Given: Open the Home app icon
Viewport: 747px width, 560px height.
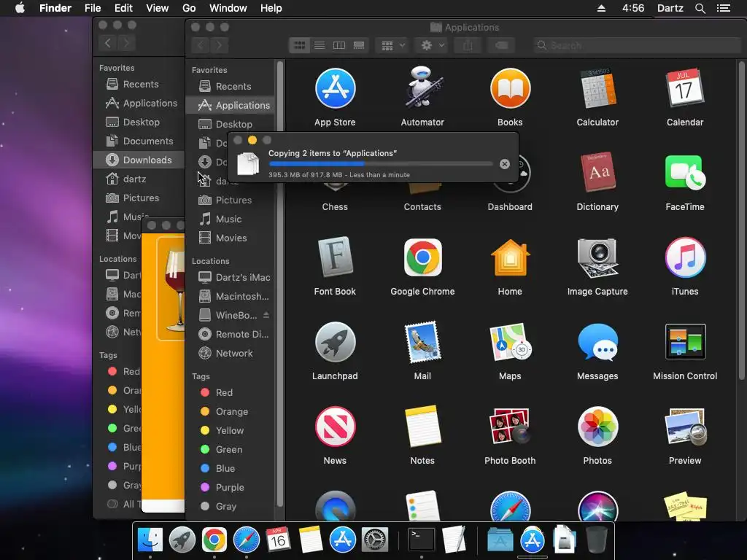Looking at the screenshot, I should [510, 257].
